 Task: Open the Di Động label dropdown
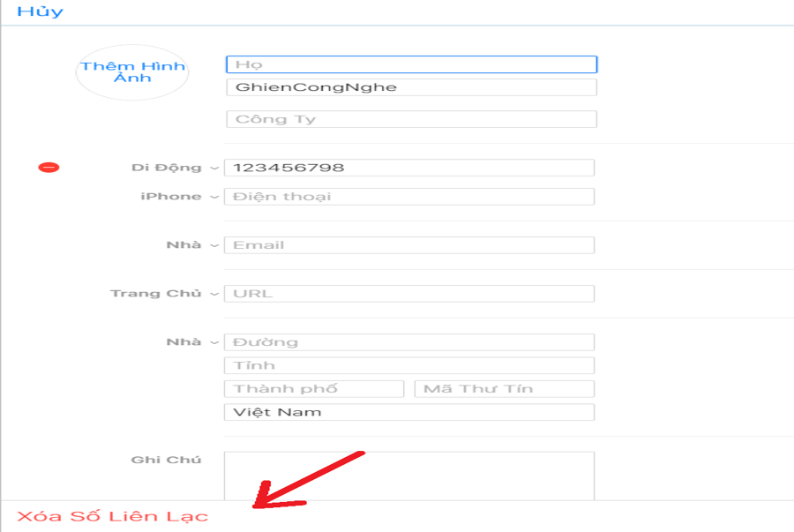(176, 168)
